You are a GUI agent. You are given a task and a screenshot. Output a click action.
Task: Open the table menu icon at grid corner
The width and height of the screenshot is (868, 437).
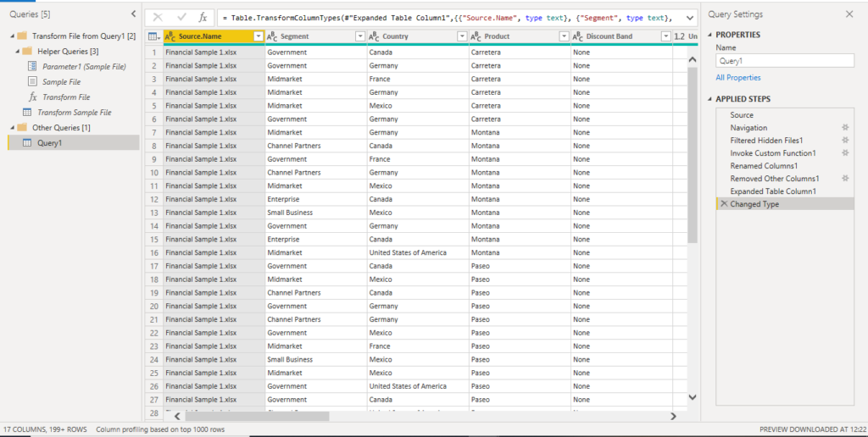pos(154,37)
